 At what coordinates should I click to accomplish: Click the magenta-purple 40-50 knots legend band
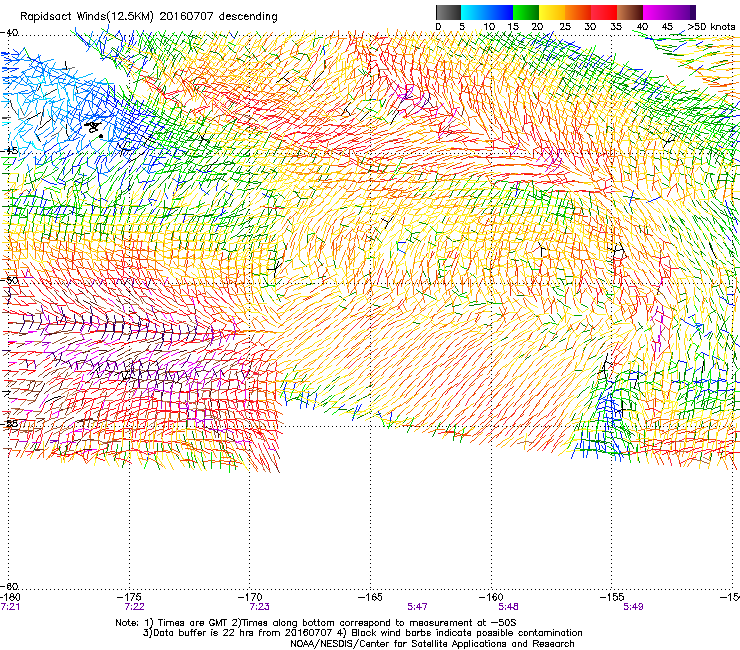(x=669, y=12)
